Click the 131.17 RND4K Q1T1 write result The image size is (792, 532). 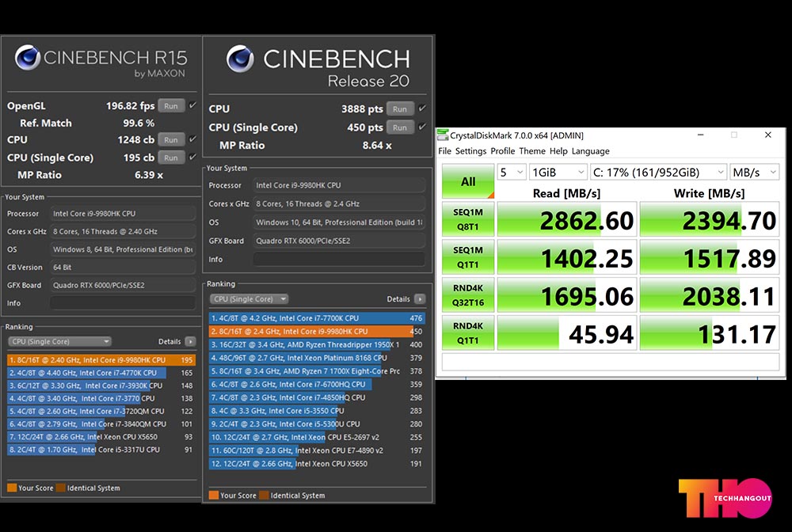[x=709, y=333]
